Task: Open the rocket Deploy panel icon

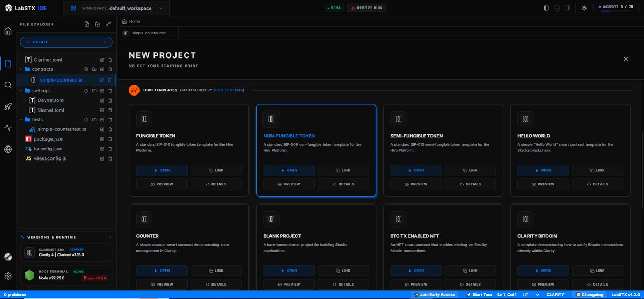Action: 8,106
